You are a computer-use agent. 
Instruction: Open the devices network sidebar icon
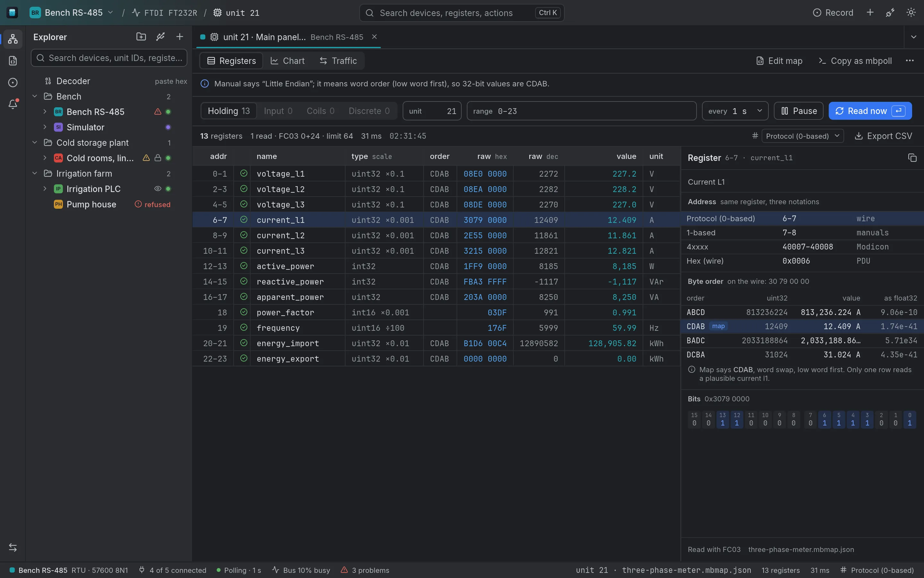click(13, 39)
